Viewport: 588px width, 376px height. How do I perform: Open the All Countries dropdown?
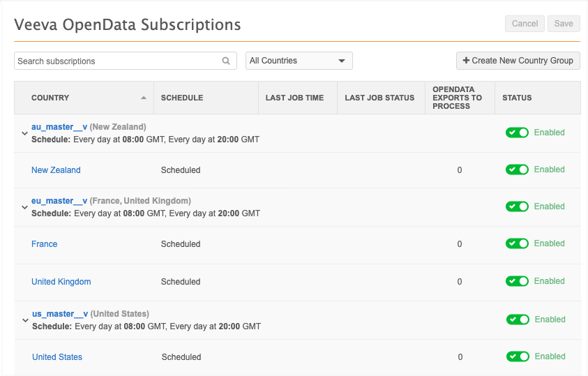(299, 61)
